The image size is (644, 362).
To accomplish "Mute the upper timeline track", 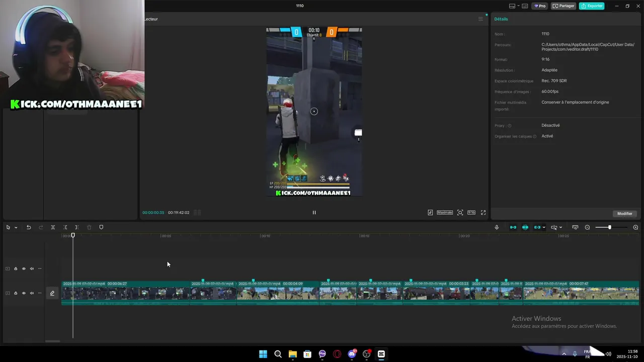I will (32, 268).
